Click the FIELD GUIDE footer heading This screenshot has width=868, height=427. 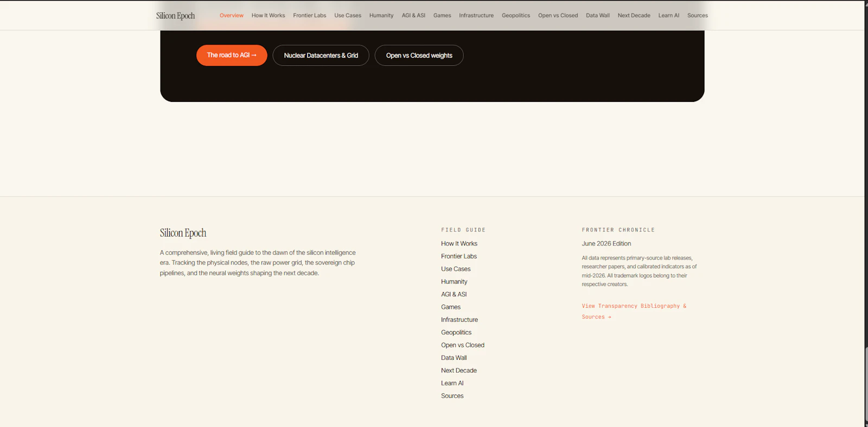click(x=463, y=230)
